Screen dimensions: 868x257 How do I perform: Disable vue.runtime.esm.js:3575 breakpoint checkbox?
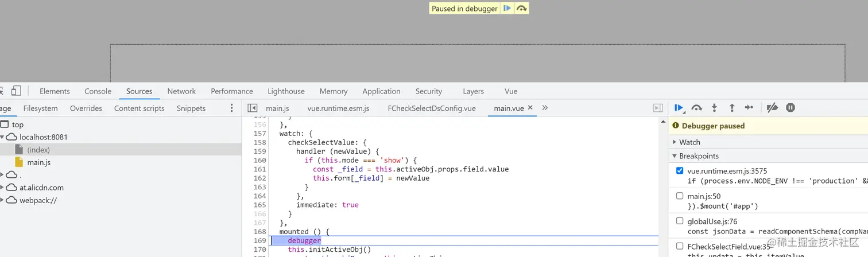pyautogui.click(x=680, y=171)
